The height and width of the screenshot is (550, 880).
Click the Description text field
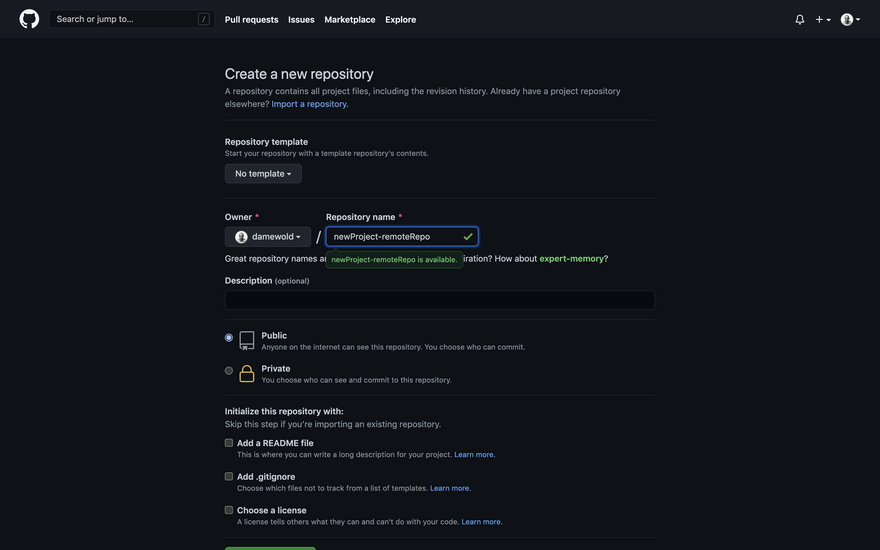[x=440, y=300]
